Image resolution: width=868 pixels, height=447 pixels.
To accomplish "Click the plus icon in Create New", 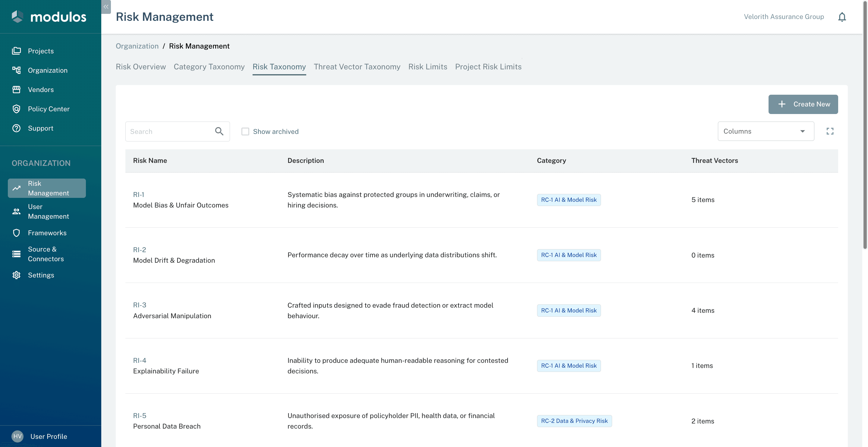I will point(782,104).
